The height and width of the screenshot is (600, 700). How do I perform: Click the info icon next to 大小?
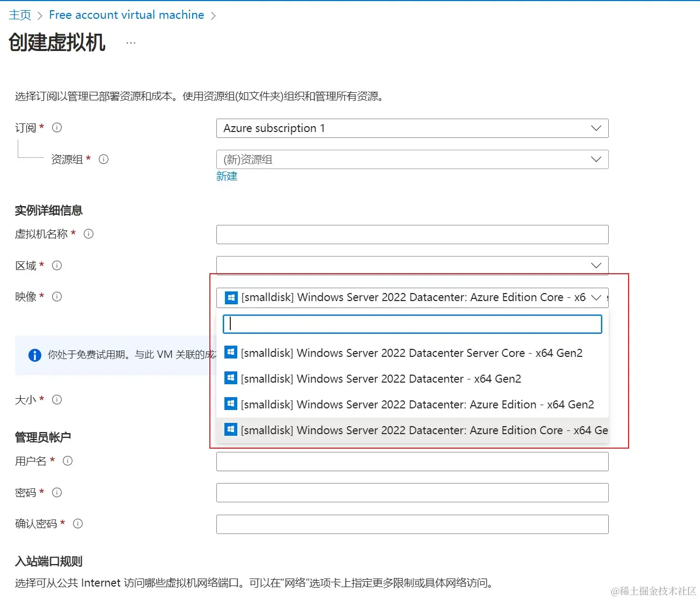57,400
